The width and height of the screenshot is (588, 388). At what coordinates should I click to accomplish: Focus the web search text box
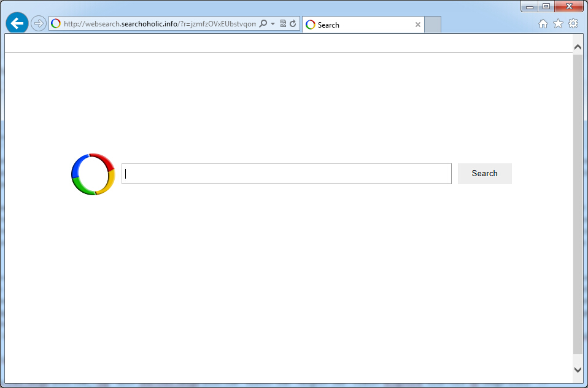287,174
